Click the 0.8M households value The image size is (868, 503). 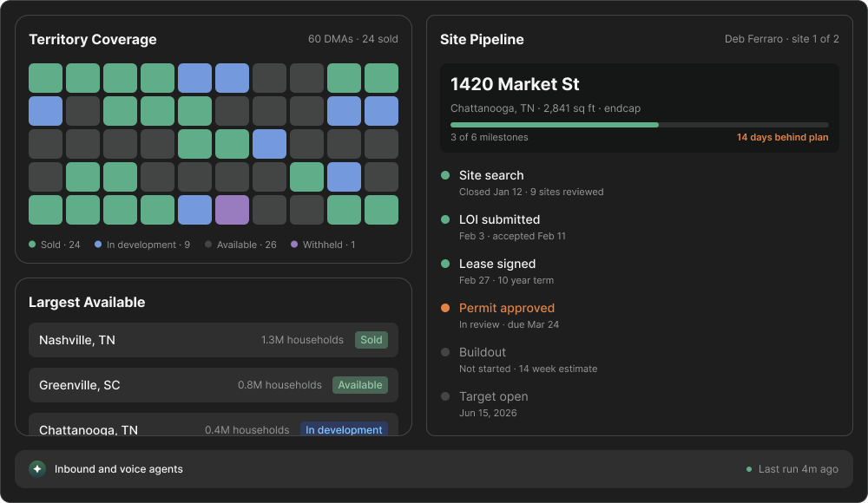(279, 385)
